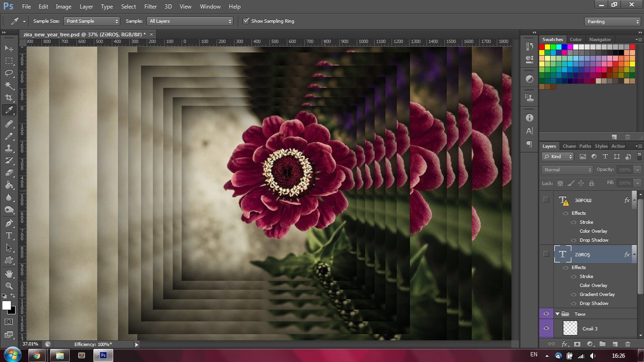644x362 pixels.
Task: Select the Custom Shape tool
Action: pyautogui.click(x=9, y=260)
